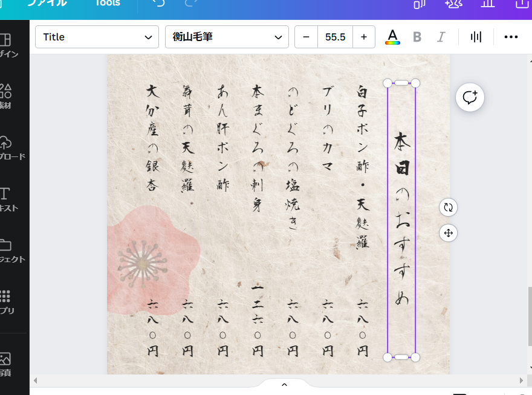Screen dimensions: 532x395
Task: Add a comment with speech bubble button
Action: click(470, 97)
